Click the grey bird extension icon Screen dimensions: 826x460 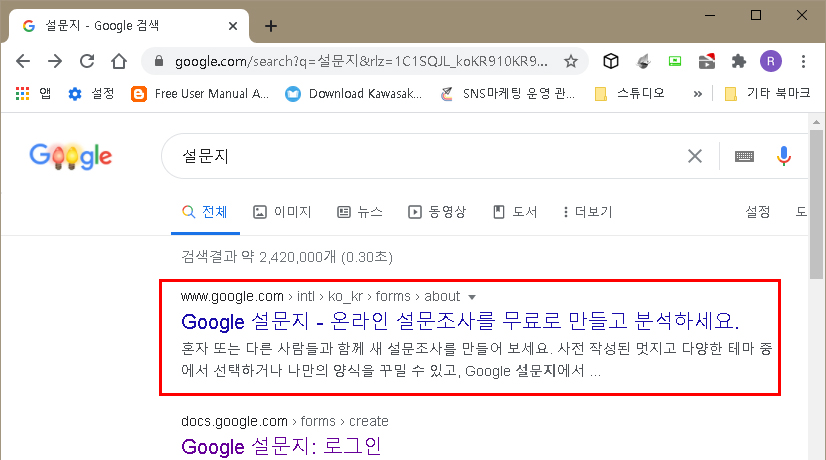643,62
